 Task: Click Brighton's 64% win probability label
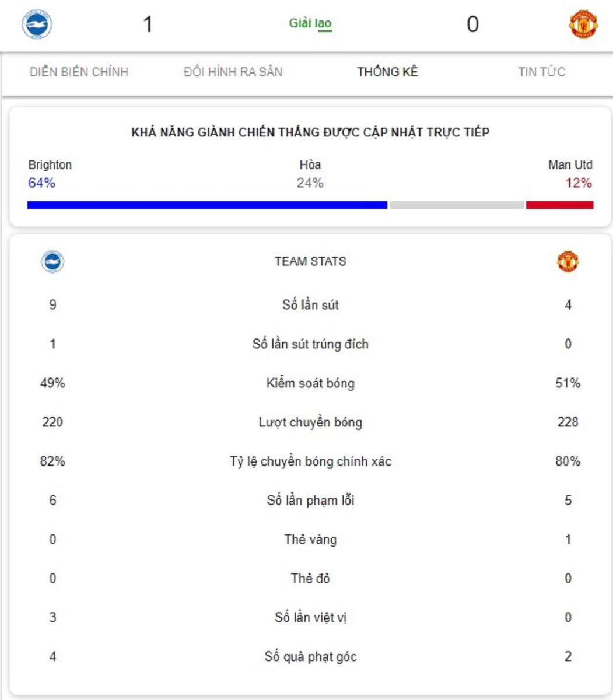pyautogui.click(x=41, y=183)
